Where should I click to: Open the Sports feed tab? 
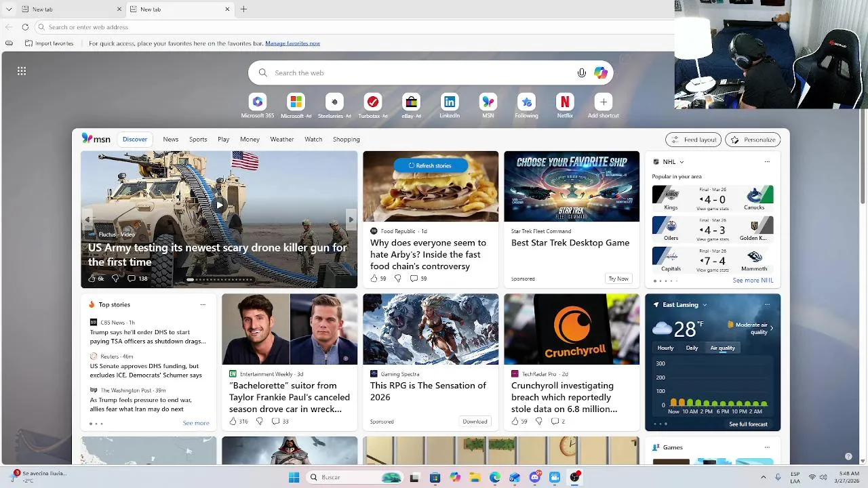tap(198, 139)
